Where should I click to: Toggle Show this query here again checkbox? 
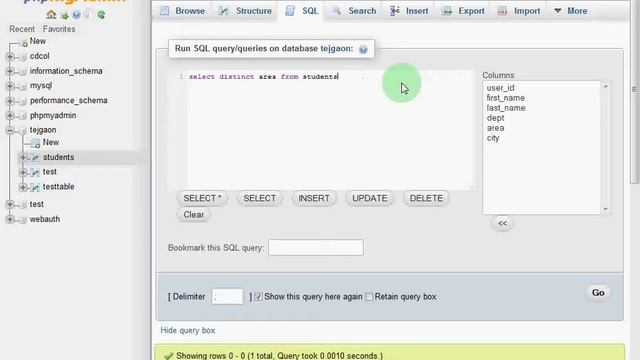pos(258,297)
